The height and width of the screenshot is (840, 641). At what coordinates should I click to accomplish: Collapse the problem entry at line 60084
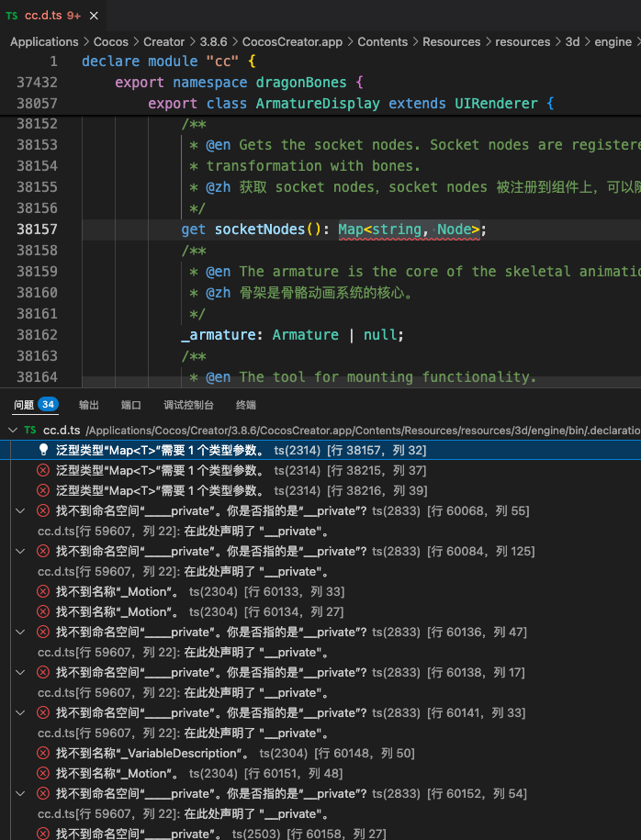21,552
